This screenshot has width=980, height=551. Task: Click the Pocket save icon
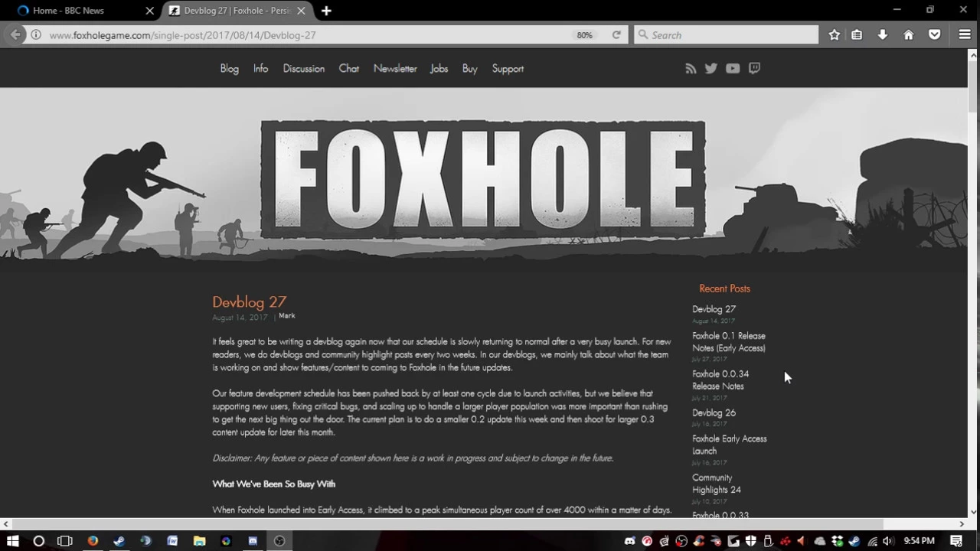935,34
